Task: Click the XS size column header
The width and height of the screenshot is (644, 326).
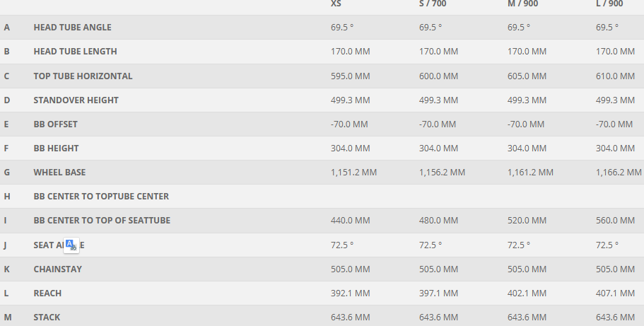Action: coord(336,4)
